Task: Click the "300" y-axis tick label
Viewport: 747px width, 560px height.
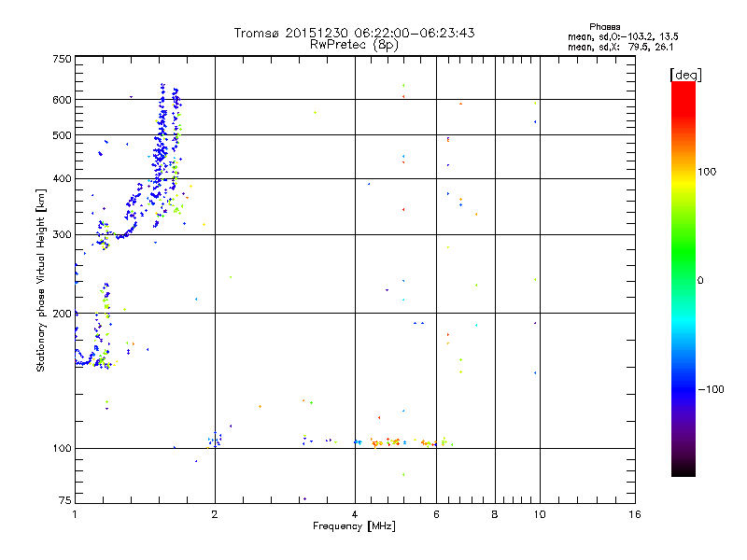Action: pyautogui.click(x=62, y=235)
